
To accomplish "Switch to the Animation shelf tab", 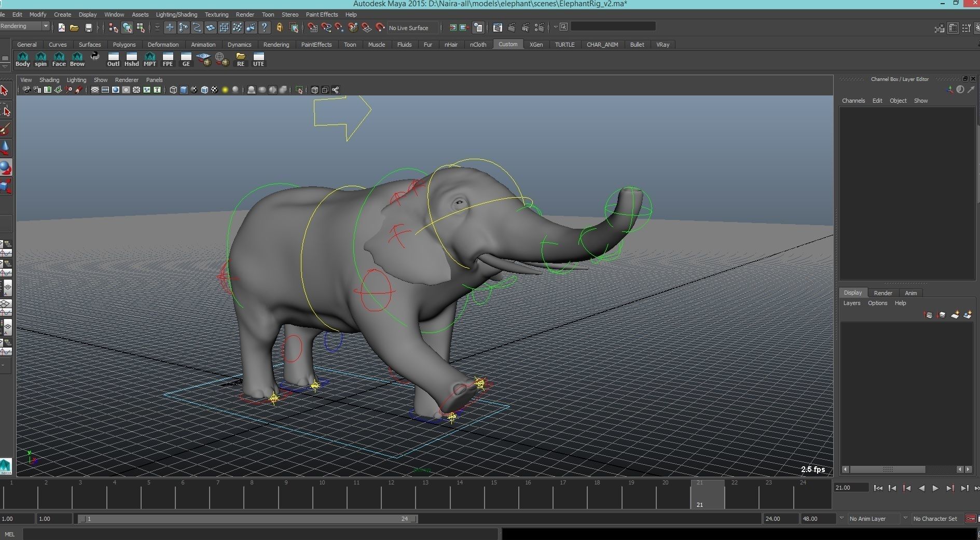I will tap(203, 45).
